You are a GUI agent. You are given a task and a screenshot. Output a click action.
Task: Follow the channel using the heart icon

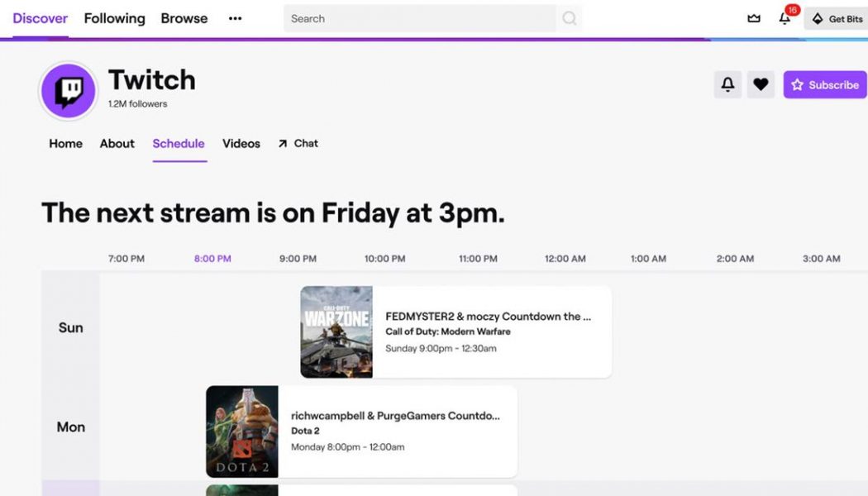pos(761,83)
